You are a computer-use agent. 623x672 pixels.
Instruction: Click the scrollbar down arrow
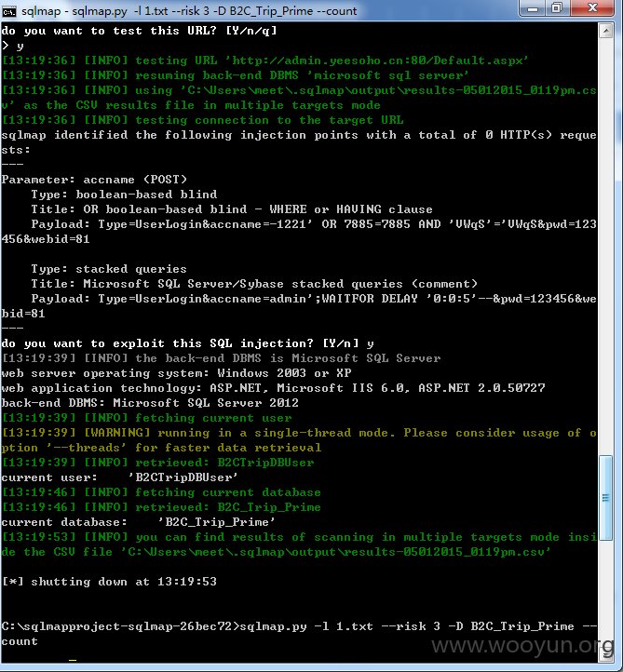(606, 654)
